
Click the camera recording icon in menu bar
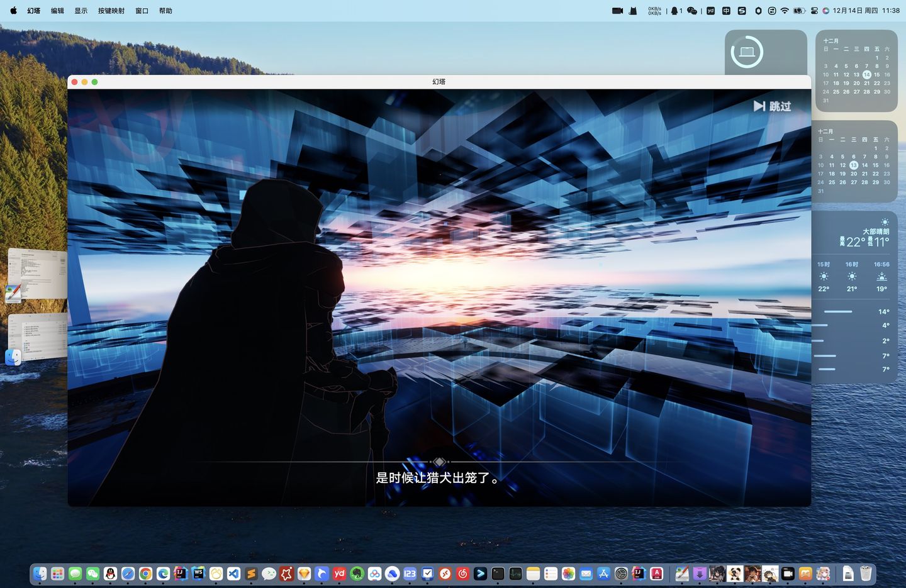617,11
